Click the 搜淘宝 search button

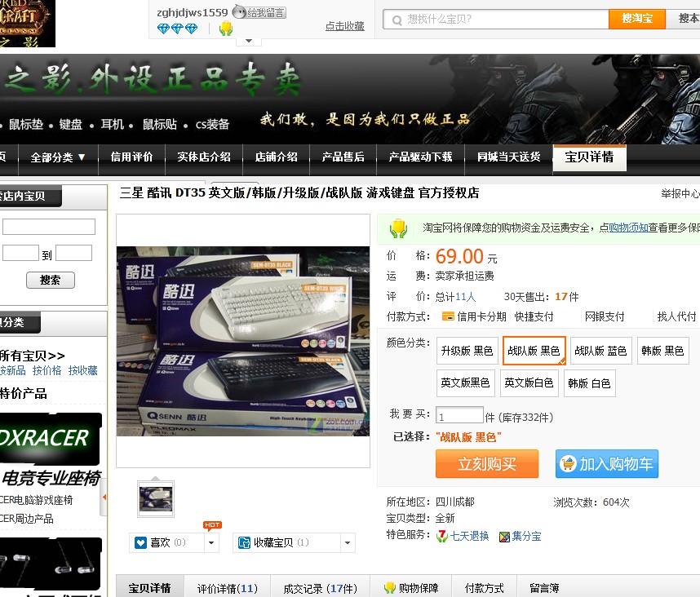637,19
